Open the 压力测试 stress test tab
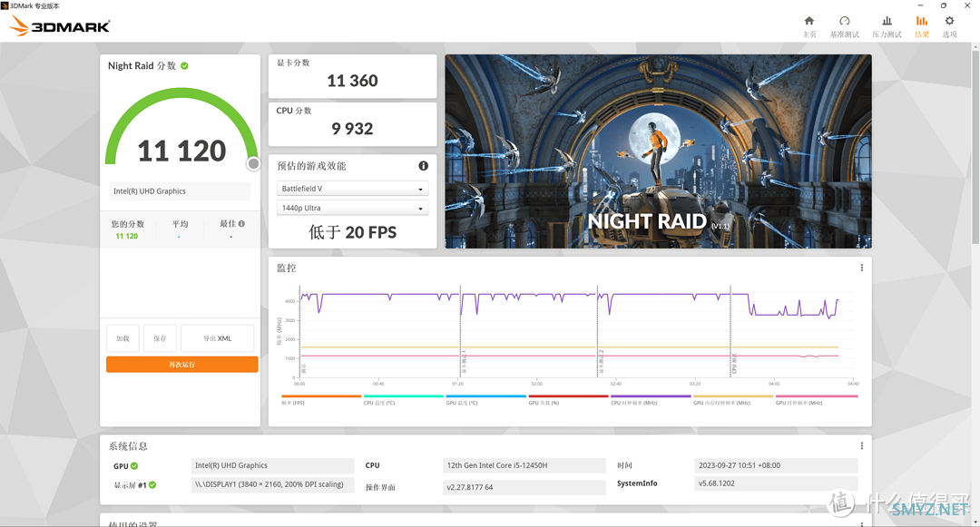980x527 pixels. click(x=887, y=27)
